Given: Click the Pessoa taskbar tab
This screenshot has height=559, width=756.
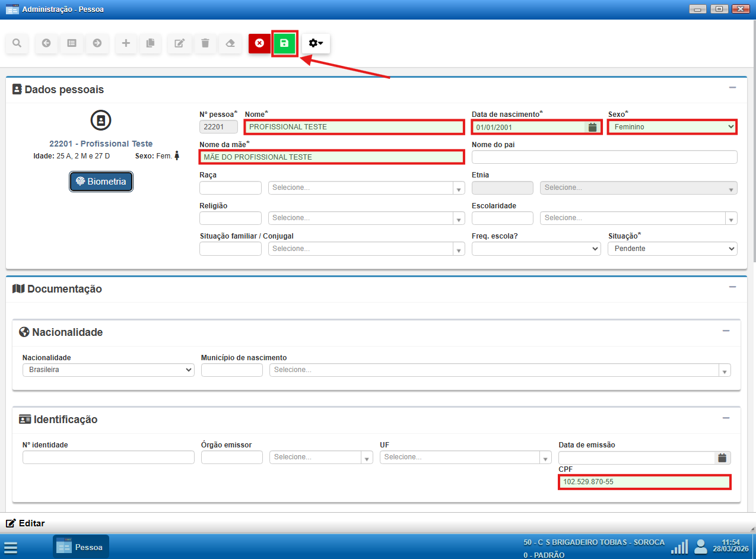Looking at the screenshot, I should pos(81,547).
